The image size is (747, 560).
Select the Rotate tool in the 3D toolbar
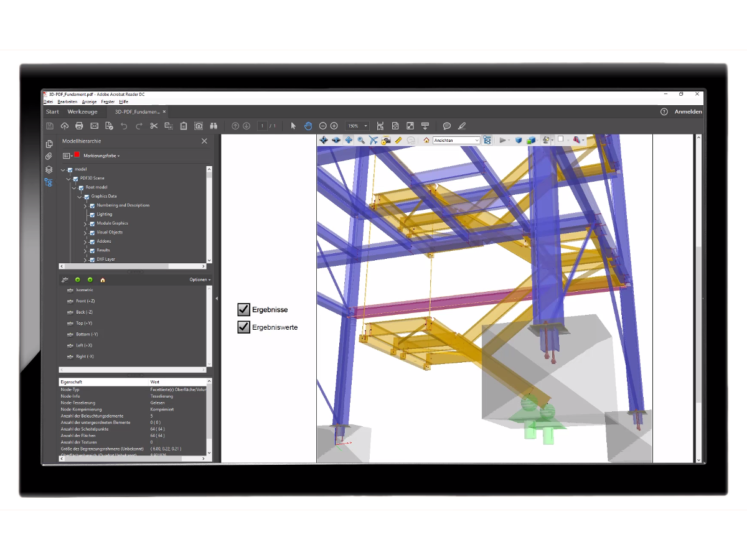tap(324, 139)
